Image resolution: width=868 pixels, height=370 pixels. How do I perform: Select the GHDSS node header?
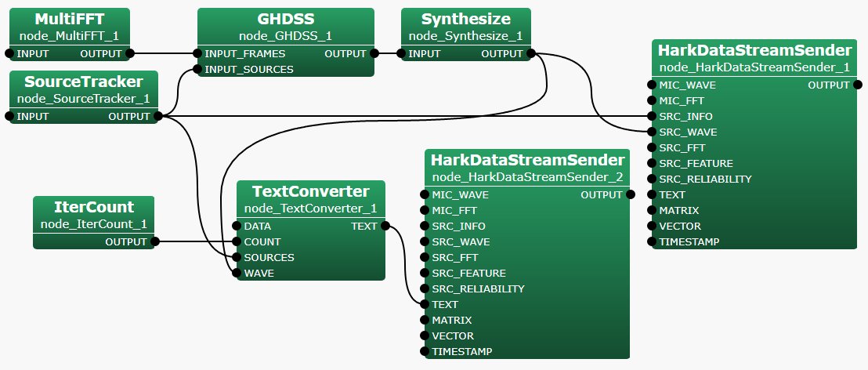pyautogui.click(x=285, y=20)
